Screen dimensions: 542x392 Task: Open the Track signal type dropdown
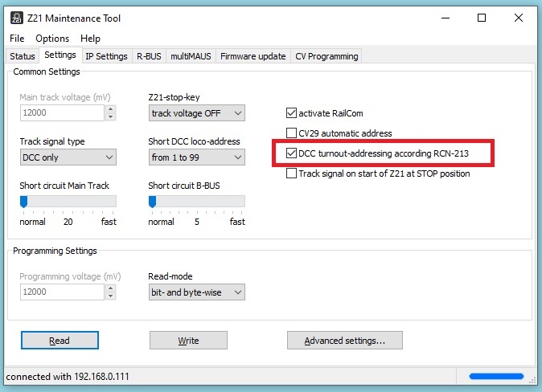pos(68,157)
